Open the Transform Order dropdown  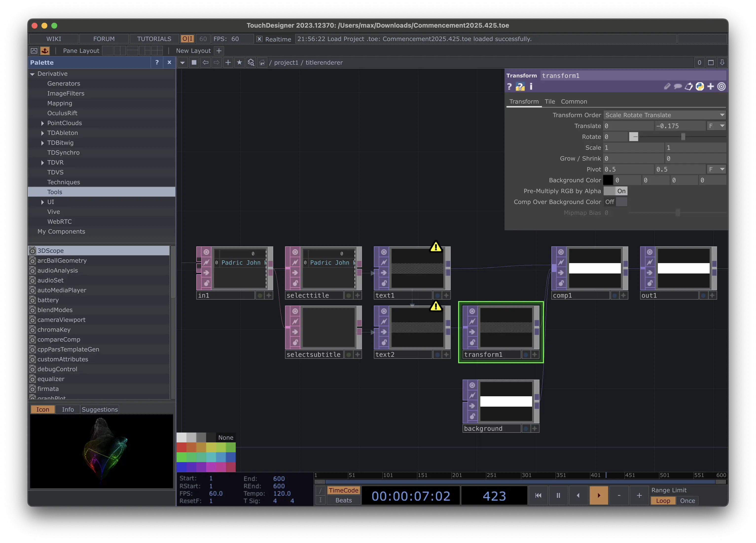(x=664, y=115)
